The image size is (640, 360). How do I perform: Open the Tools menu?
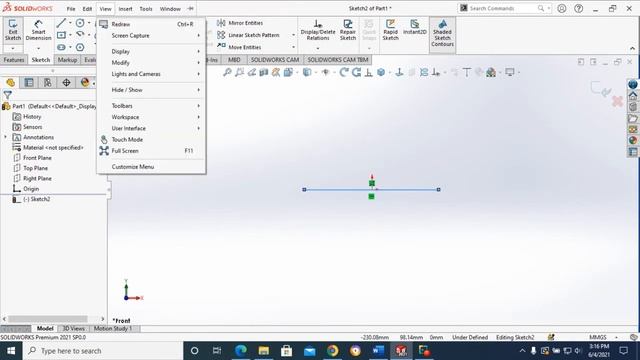146,9
